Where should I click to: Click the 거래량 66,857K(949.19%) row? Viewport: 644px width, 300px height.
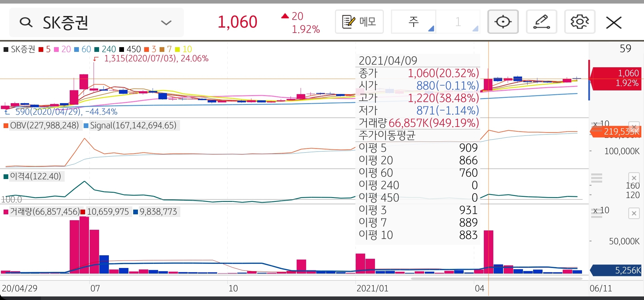tap(419, 123)
